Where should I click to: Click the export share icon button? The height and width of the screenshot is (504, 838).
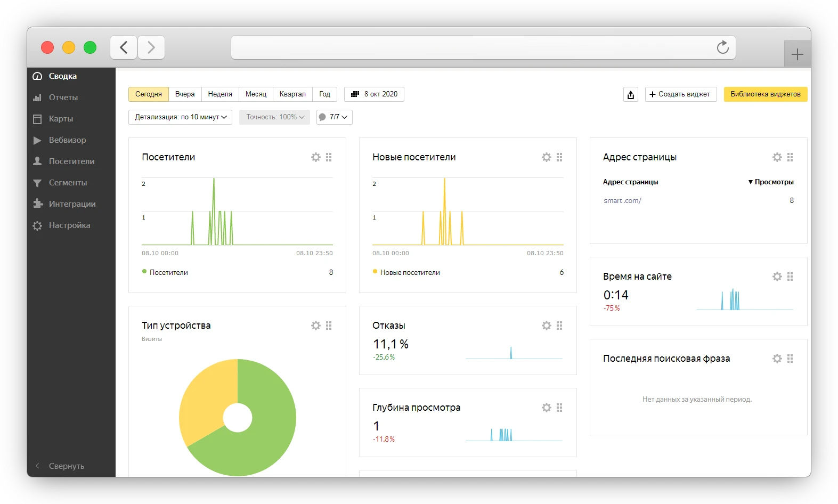[x=631, y=94]
